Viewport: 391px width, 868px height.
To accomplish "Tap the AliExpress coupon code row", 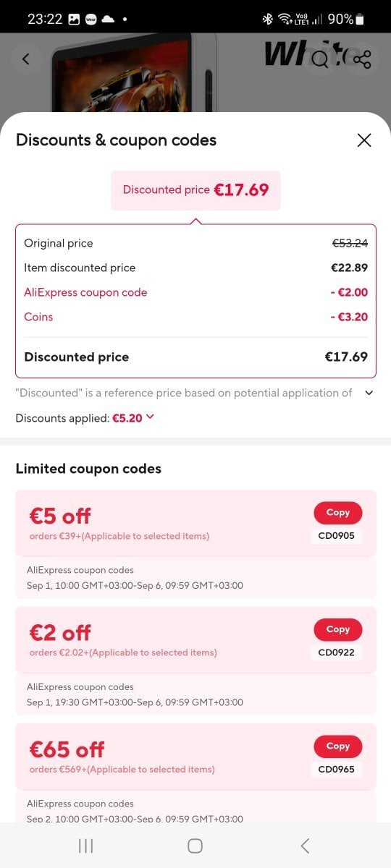I will [195, 292].
